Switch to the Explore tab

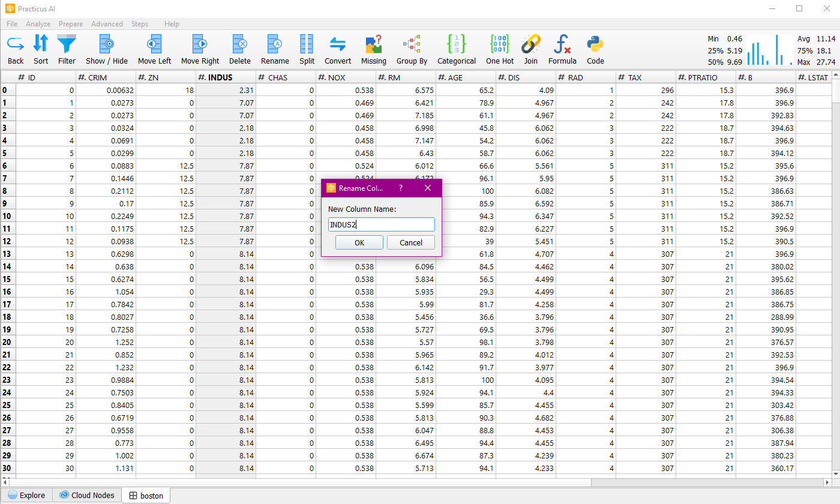tap(26, 495)
